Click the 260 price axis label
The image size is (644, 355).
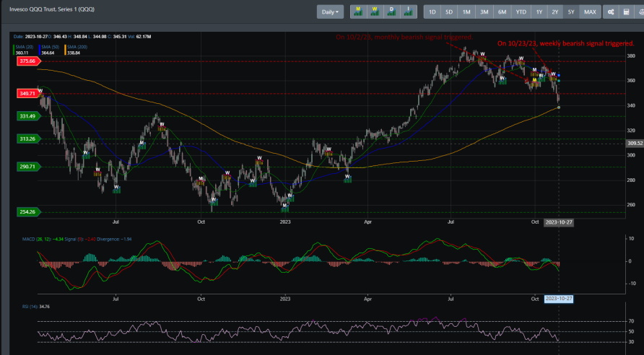[631, 205]
